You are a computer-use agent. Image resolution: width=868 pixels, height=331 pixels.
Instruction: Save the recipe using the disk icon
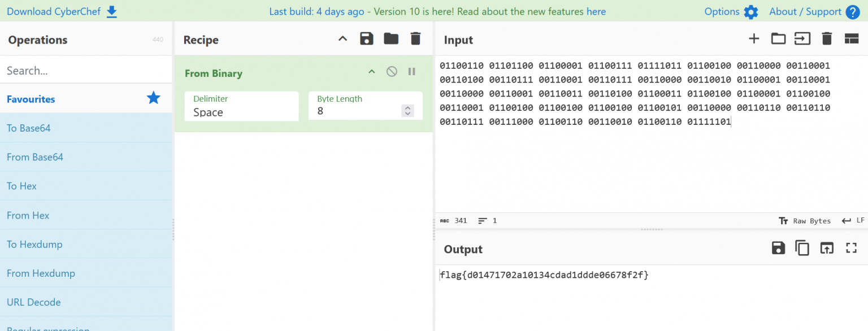point(366,38)
